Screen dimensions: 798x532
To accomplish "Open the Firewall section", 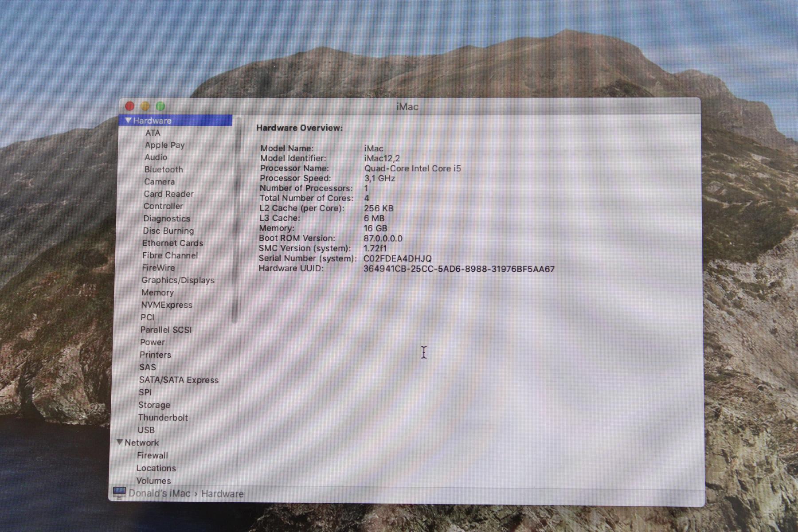I will [x=153, y=455].
